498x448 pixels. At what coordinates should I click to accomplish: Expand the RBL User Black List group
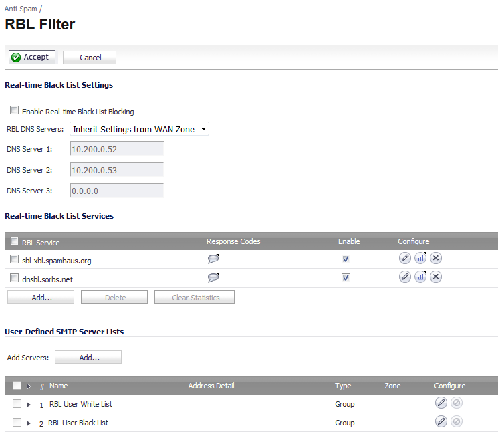29,423
